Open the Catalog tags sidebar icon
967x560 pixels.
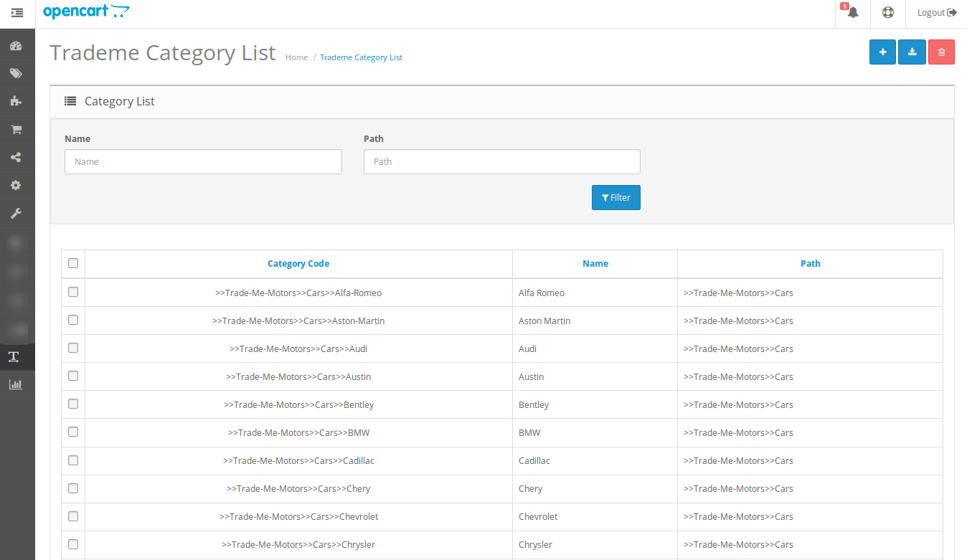pos(16,73)
